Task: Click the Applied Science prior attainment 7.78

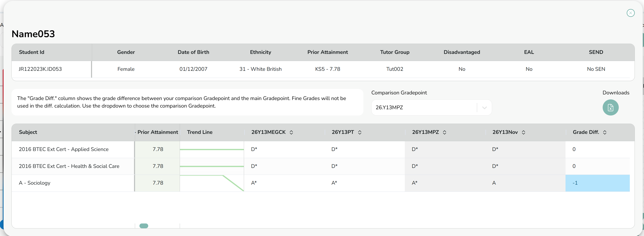Action: (x=158, y=149)
